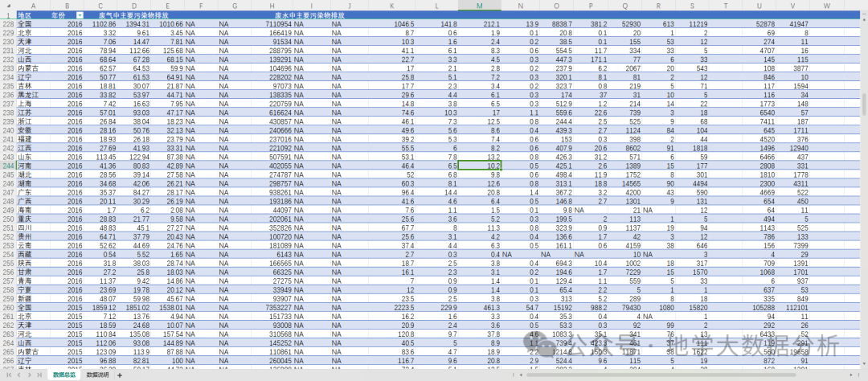Image resolution: width=868 pixels, height=381 pixels.
Task: Select column M header
Action: (479, 6)
